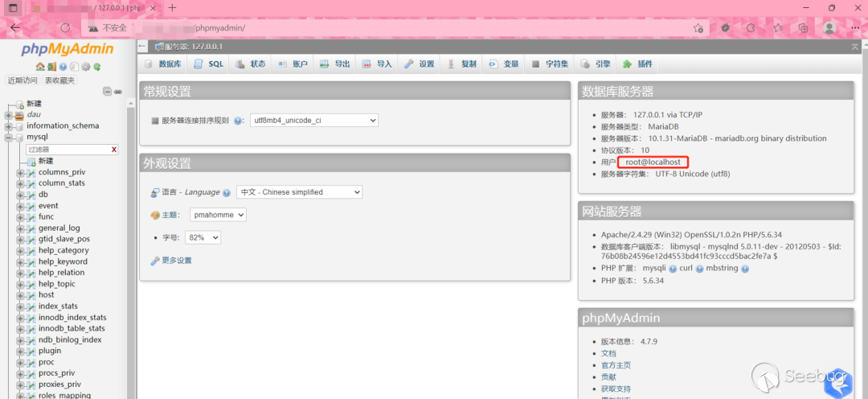Click the 近期访问 (Recent) button
Viewport: 868px width, 399px height.
[x=23, y=80]
